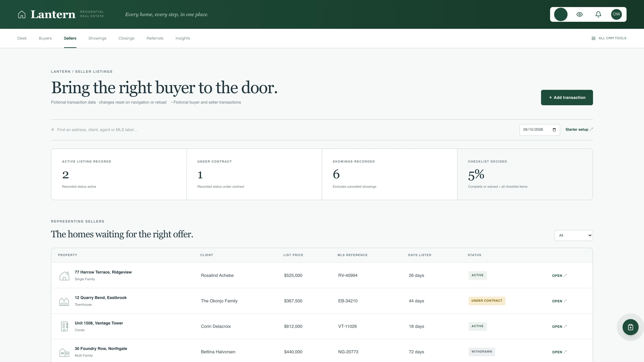Select the Sellers tab
644x362 pixels.
tap(70, 38)
